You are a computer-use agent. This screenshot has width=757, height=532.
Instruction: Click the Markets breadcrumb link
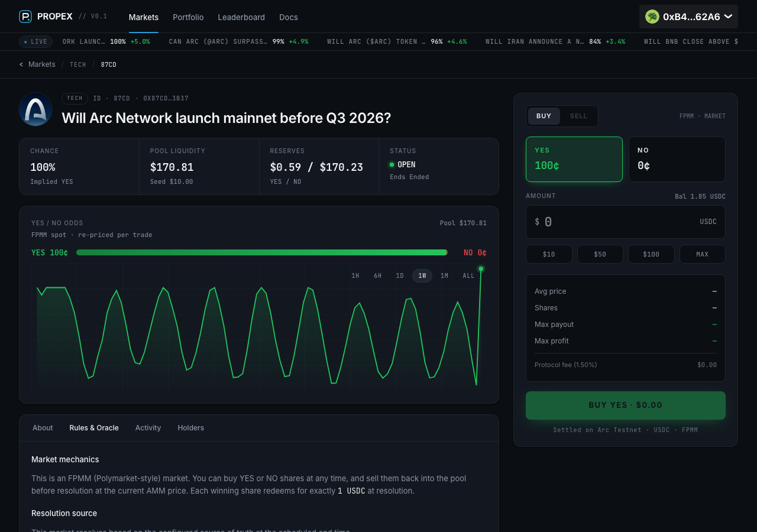click(x=42, y=64)
